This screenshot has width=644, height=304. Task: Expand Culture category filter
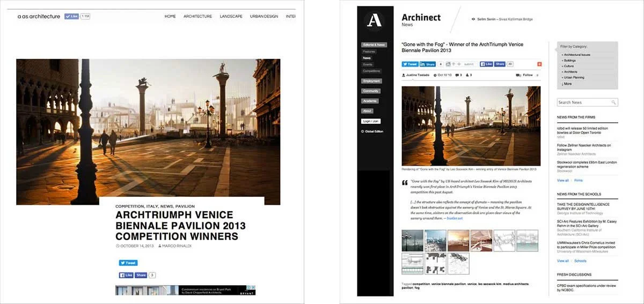[x=567, y=66]
